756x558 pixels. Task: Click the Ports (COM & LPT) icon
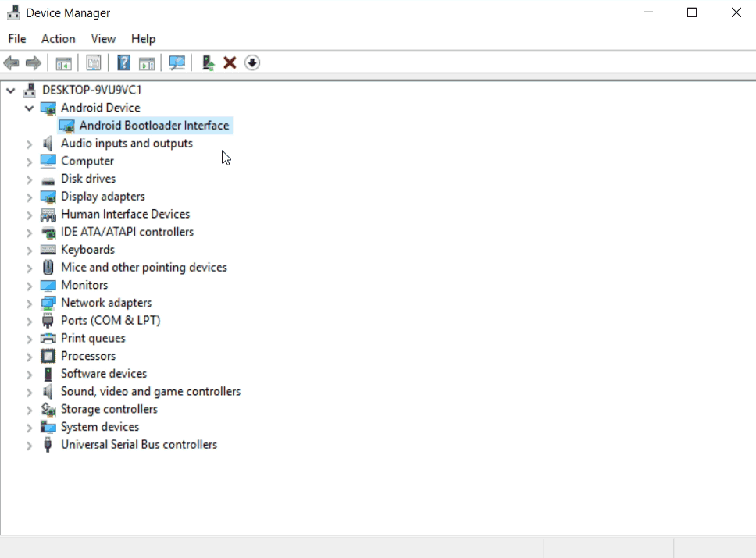click(48, 321)
